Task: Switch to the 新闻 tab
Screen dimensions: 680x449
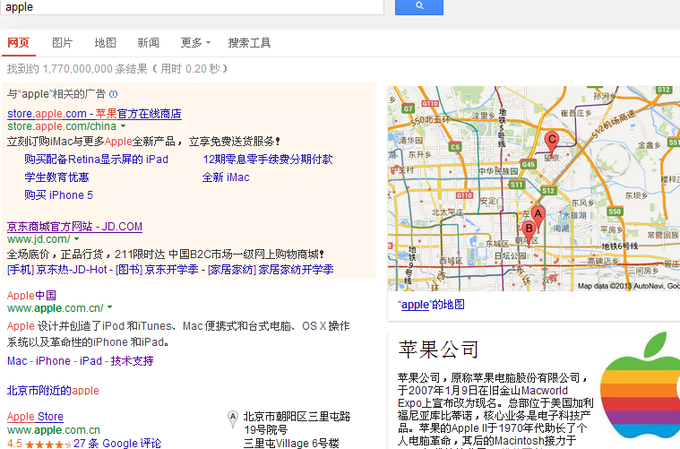Action: [148, 43]
